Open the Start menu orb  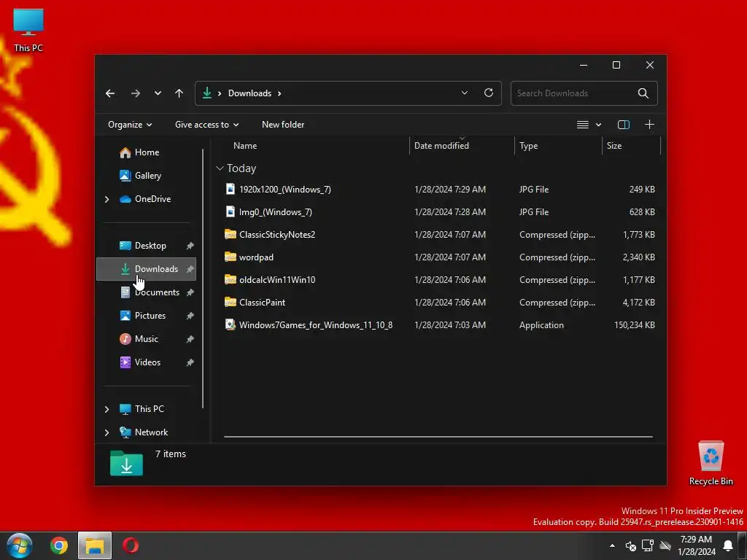[20, 545]
